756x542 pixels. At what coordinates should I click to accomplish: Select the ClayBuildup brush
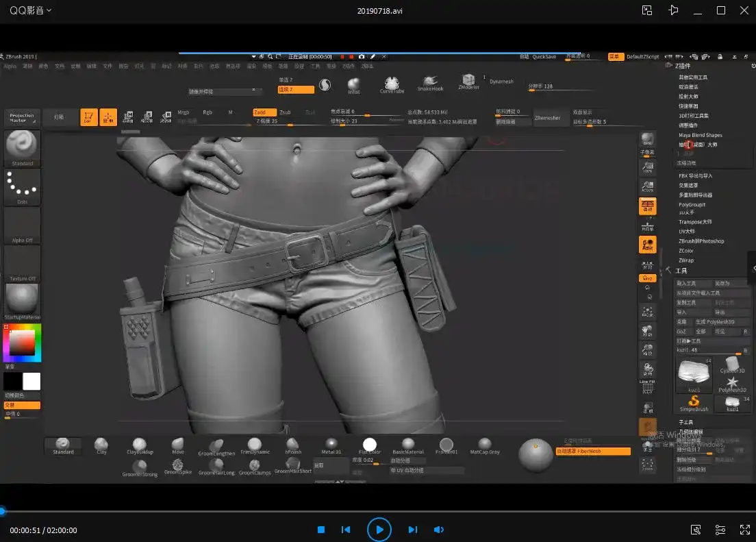(x=139, y=445)
